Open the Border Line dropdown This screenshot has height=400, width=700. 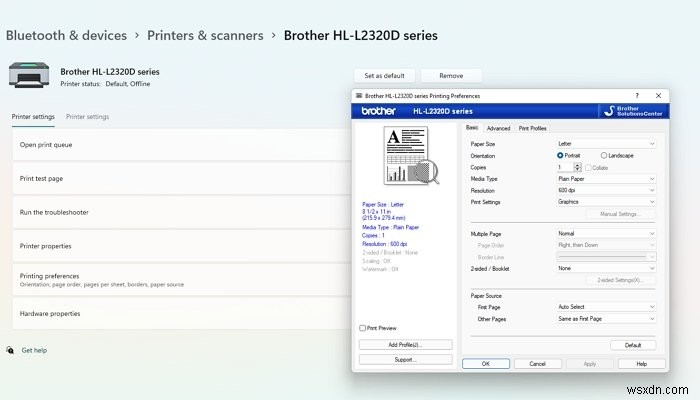pyautogui.click(x=606, y=257)
